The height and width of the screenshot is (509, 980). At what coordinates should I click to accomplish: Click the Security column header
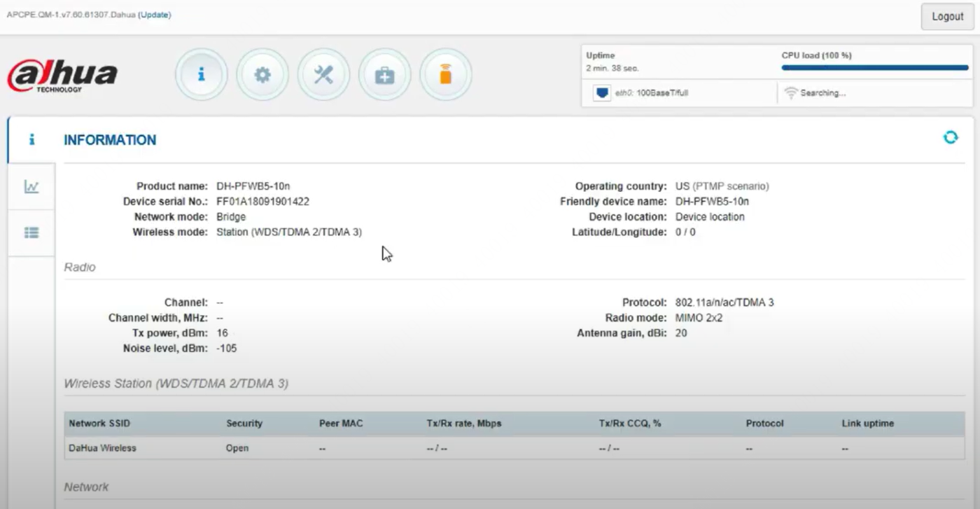244,424
